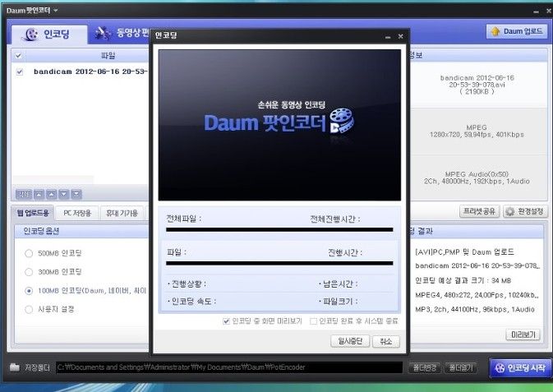
Task: Close the 인코딩 dialog window
Action: [401, 36]
